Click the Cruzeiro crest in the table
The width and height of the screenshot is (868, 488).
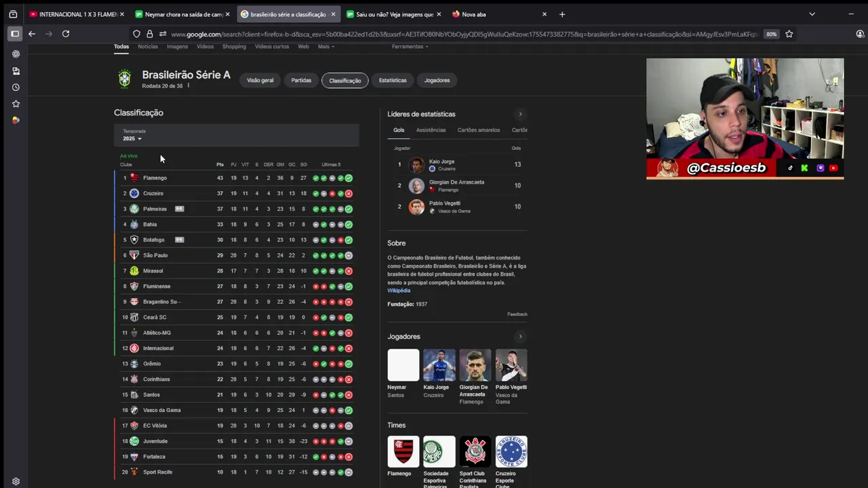click(134, 193)
